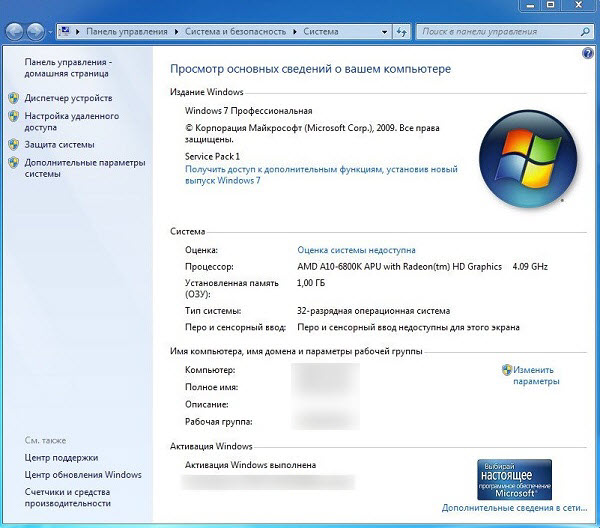Maximize the System window
The height and width of the screenshot is (528, 600).
550,5
